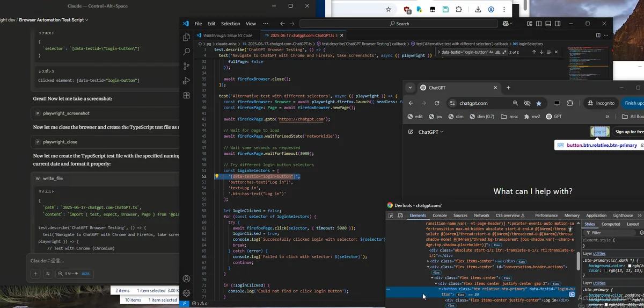Open the Source Control view
The height and width of the screenshot is (308, 644).
pyautogui.click(x=186, y=66)
